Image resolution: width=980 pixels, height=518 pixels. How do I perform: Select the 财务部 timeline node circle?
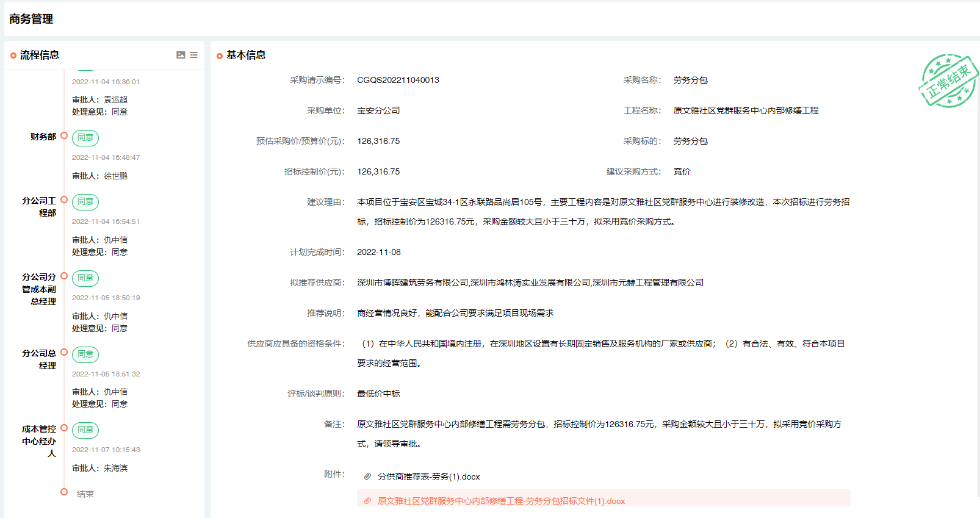(x=64, y=135)
